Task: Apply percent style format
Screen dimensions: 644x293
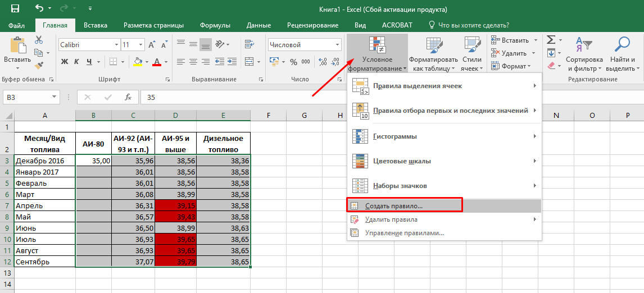Action: coord(294,62)
